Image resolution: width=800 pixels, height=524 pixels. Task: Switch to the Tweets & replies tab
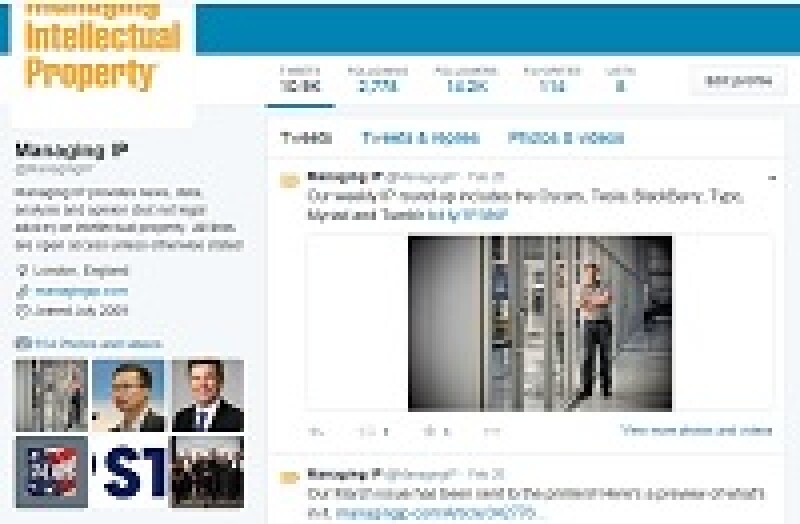pos(420,138)
